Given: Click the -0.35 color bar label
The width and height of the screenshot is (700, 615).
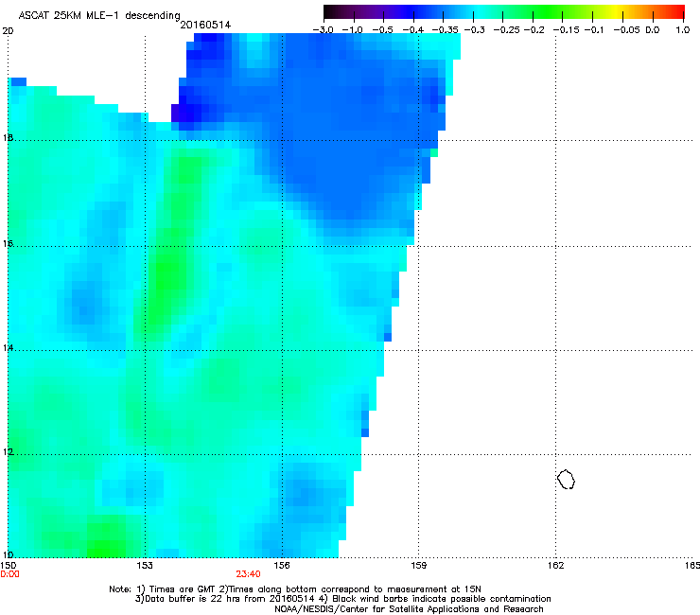Looking at the screenshot, I should (x=446, y=30).
